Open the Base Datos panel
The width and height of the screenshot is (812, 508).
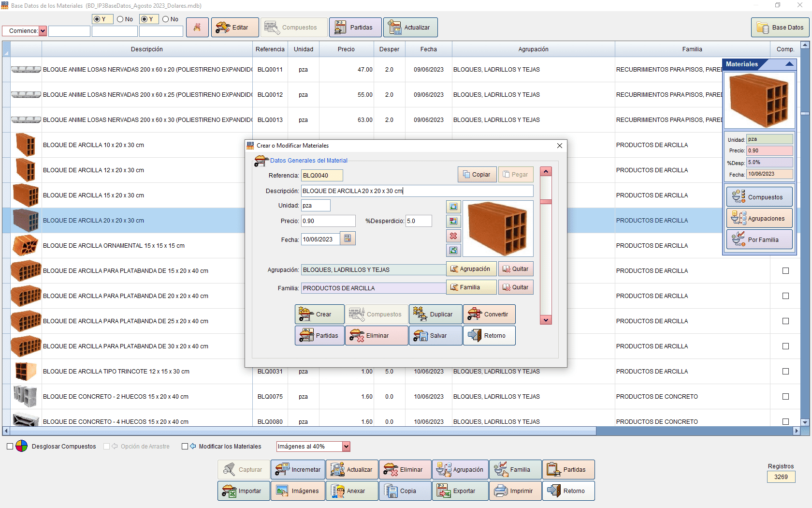tap(780, 27)
